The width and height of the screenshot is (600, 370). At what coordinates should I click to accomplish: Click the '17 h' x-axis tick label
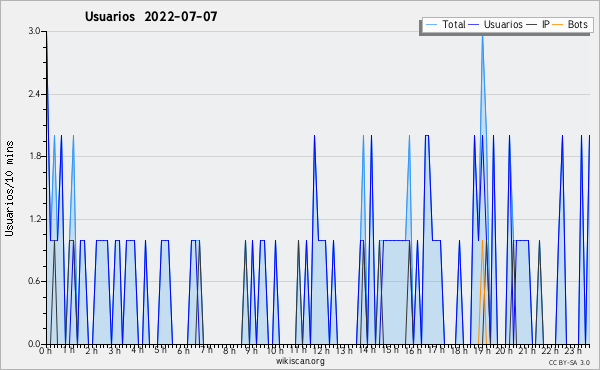(x=436, y=350)
